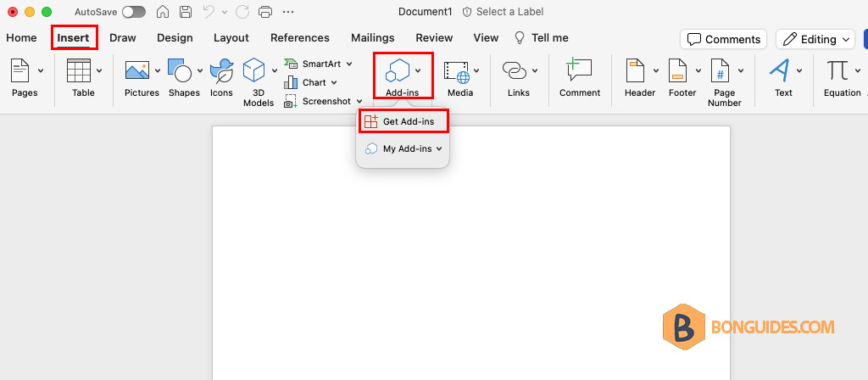Expand the Footer dropdown arrow
The height and width of the screenshot is (380, 868).
(x=698, y=70)
